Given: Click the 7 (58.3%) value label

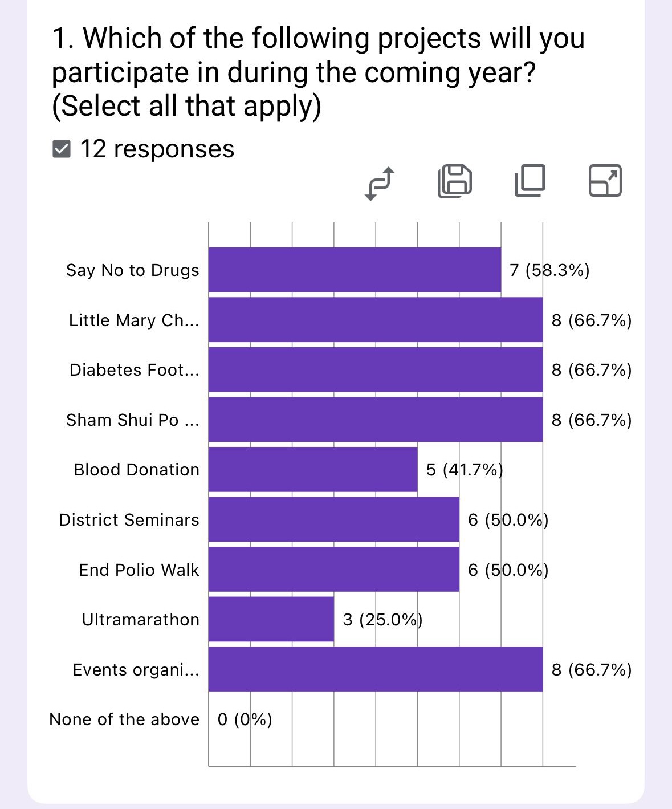Looking at the screenshot, I should tap(549, 270).
